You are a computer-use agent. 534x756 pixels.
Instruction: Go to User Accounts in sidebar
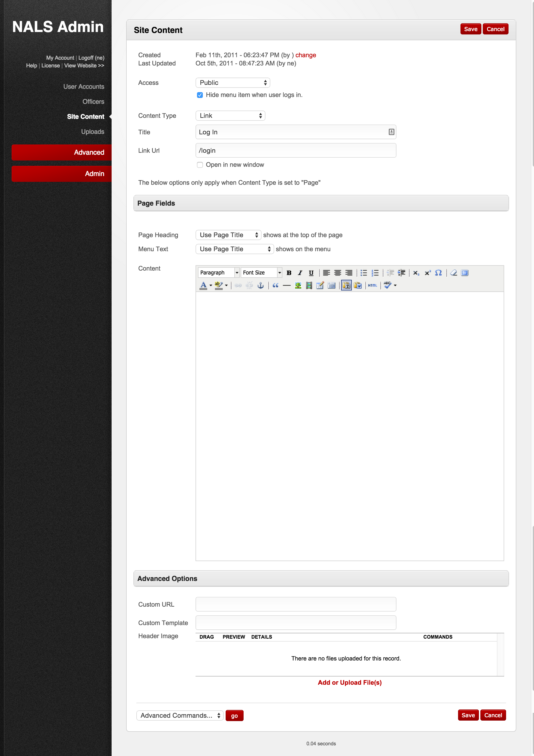coord(84,87)
